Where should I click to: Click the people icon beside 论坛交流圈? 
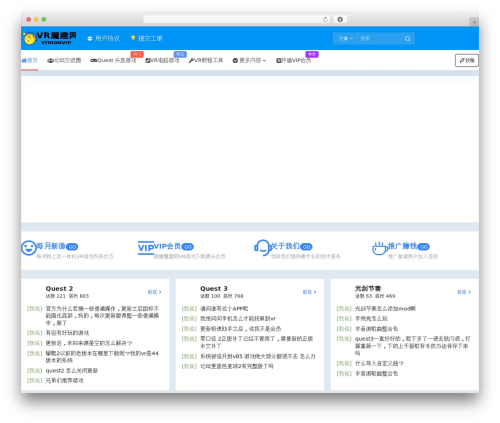pos(50,60)
